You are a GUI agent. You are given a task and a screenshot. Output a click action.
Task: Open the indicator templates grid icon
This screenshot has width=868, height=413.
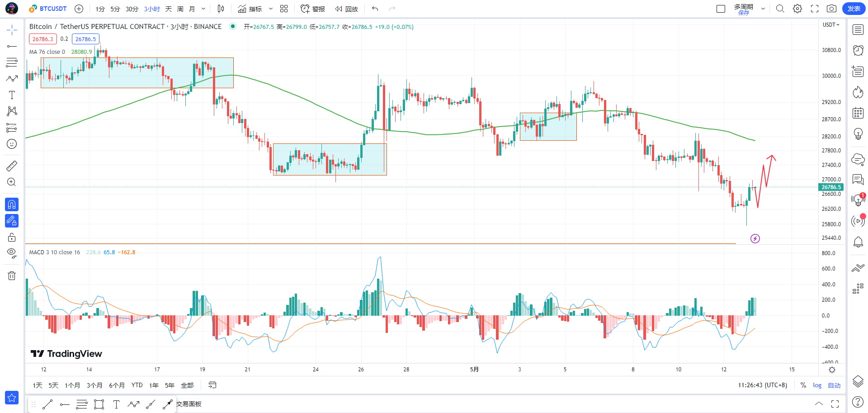pos(284,9)
